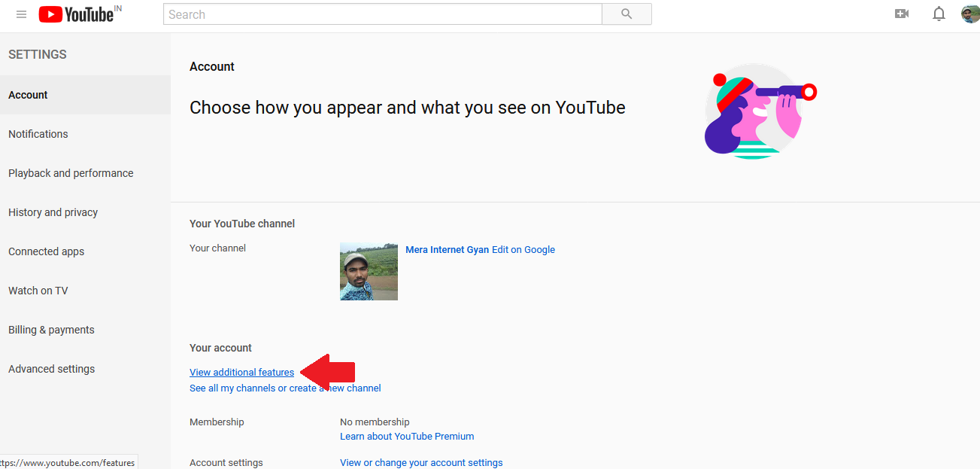
Task: Click the SETTINGS sidebar heading
Action: (38, 54)
